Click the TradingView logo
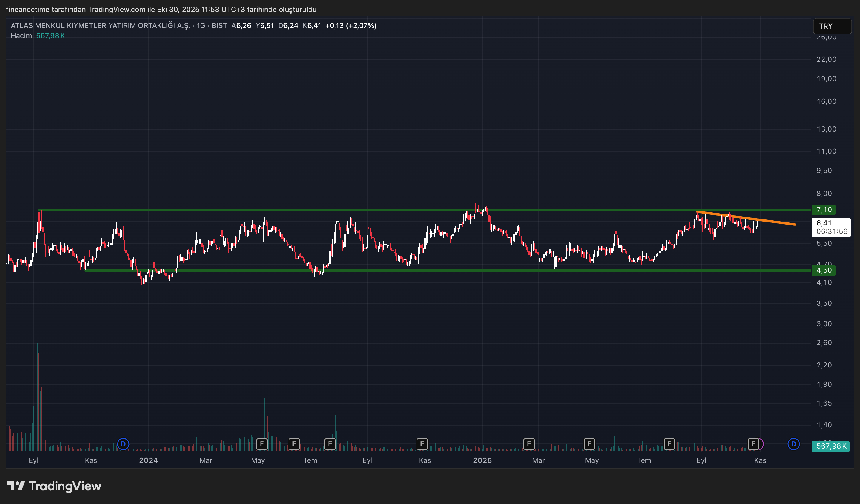 pyautogui.click(x=54, y=486)
